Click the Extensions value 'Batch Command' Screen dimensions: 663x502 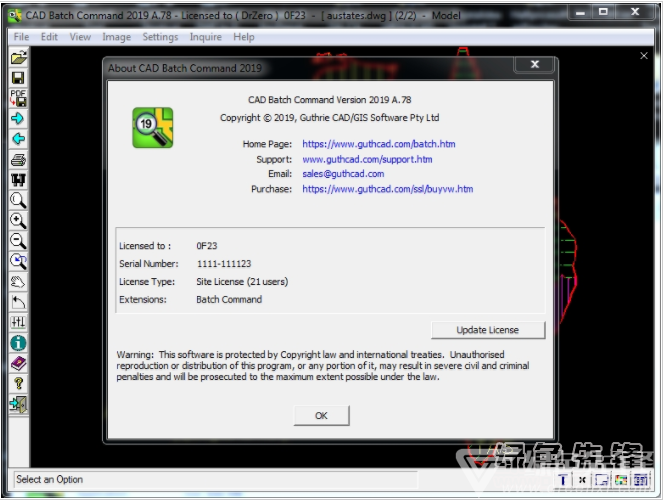229,299
